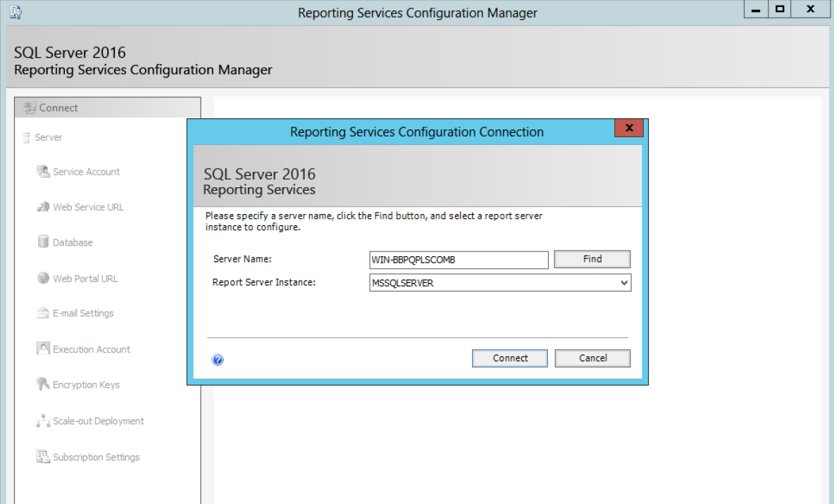
Task: Click the Subscription Settings icon
Action: point(43,457)
